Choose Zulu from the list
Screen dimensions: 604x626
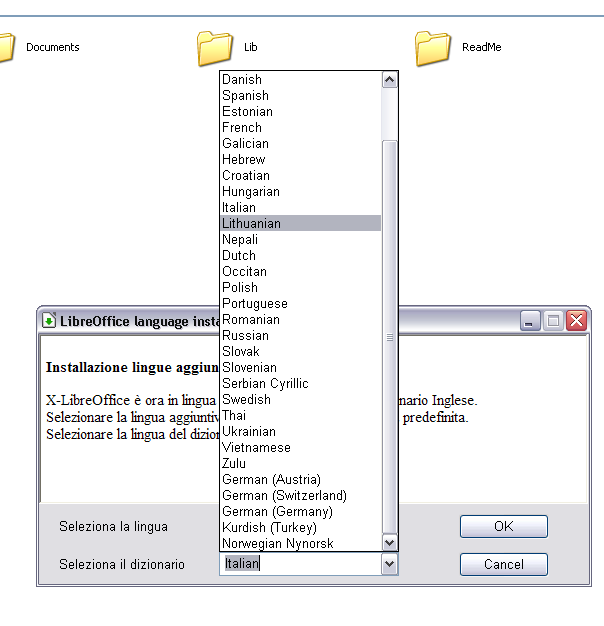pyautogui.click(x=300, y=463)
